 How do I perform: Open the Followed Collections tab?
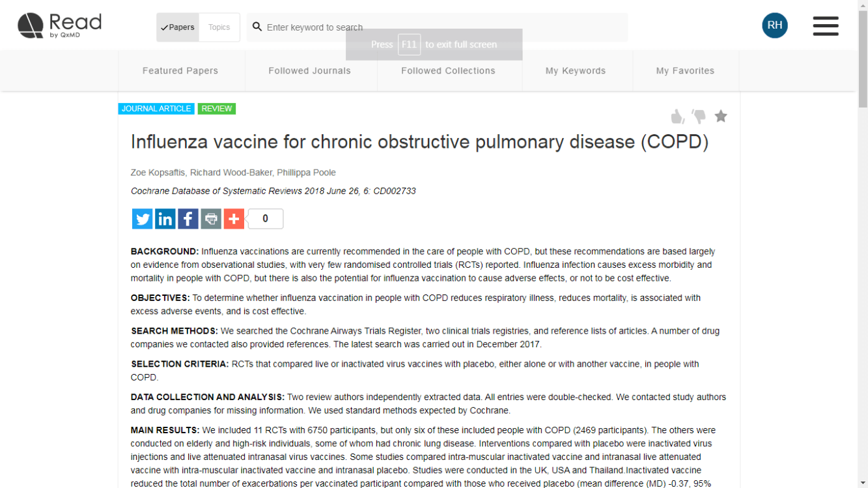pyautogui.click(x=448, y=71)
